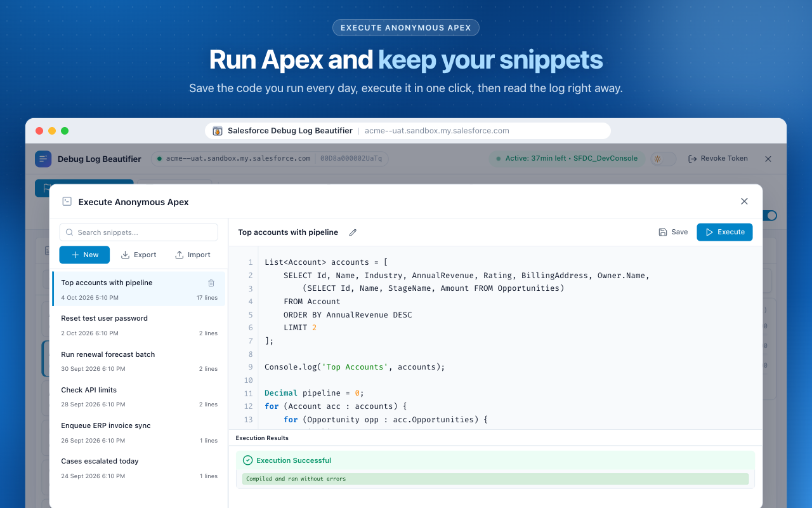
Task: Create a New snippet
Action: pyautogui.click(x=84, y=255)
